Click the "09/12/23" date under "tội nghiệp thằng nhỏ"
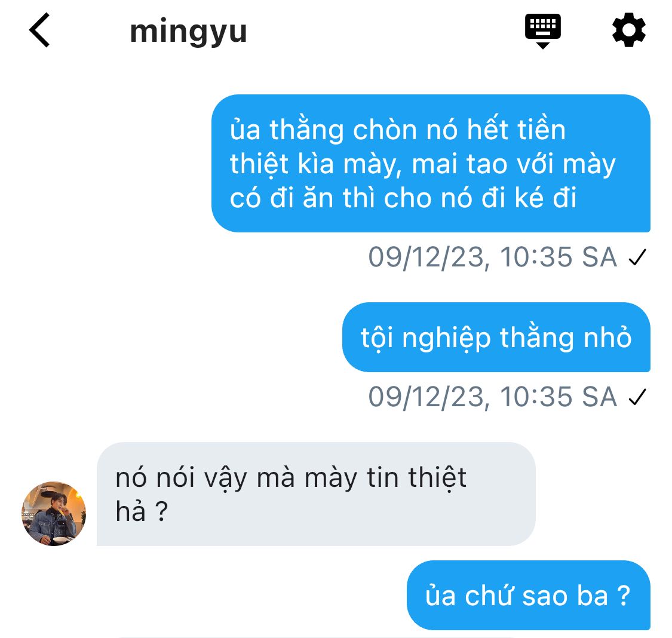The height and width of the screenshot is (638, 672). [425, 398]
